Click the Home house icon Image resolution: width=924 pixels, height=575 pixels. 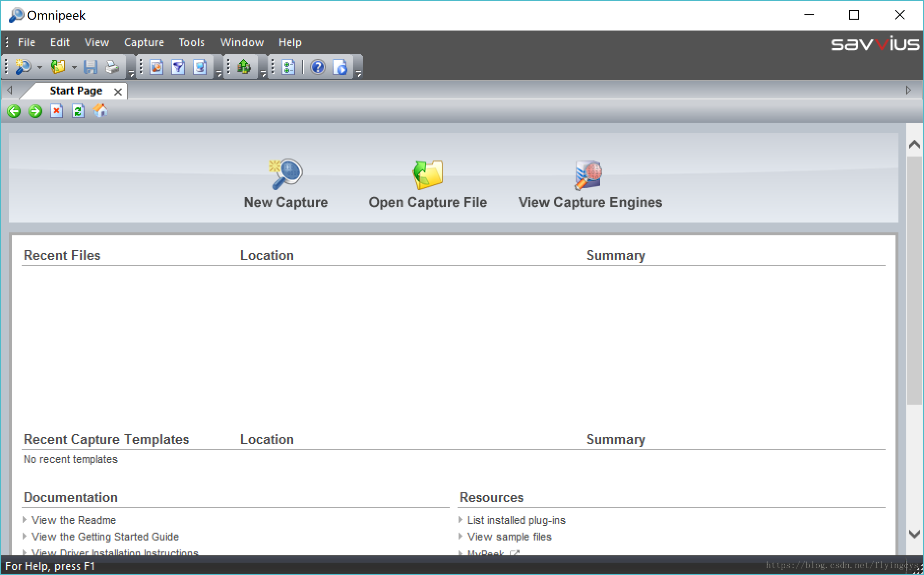tap(100, 111)
